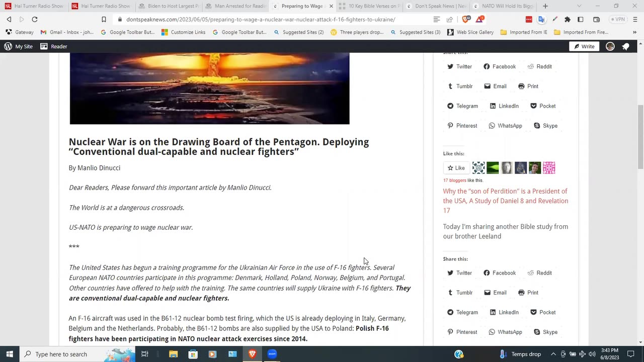Viewport: 644px width, 362px height.
Task: Switch to Man Arrested for Reading tab
Action: pos(235,6)
